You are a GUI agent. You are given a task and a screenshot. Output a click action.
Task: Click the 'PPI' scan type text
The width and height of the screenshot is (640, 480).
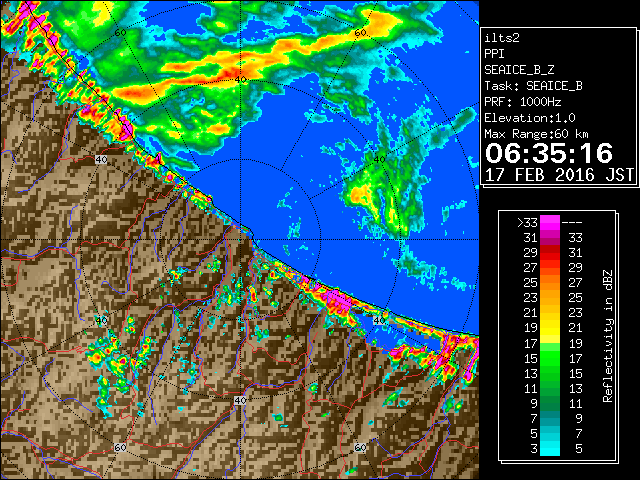(494, 54)
